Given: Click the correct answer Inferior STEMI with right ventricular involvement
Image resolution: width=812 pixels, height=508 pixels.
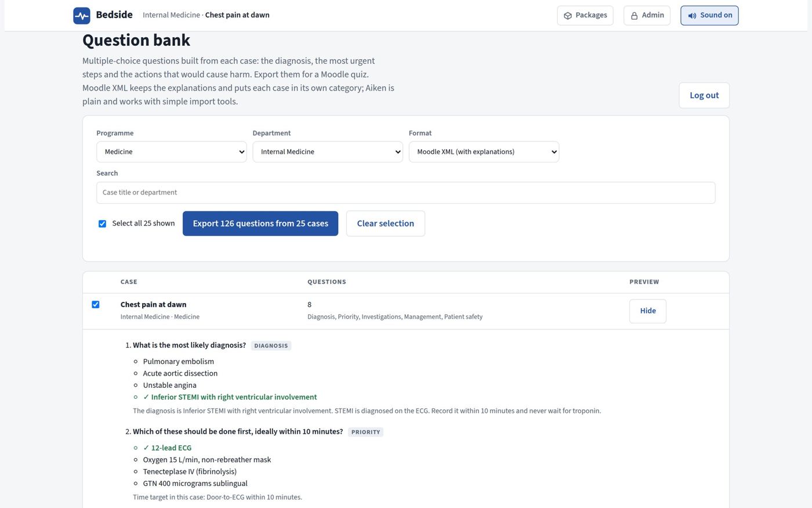Looking at the screenshot, I should pyautogui.click(x=230, y=397).
